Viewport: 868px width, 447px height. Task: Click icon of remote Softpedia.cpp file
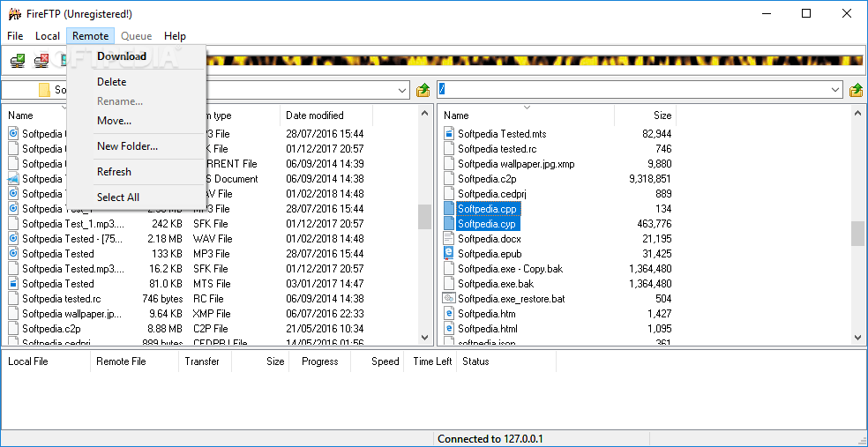pyautogui.click(x=449, y=209)
